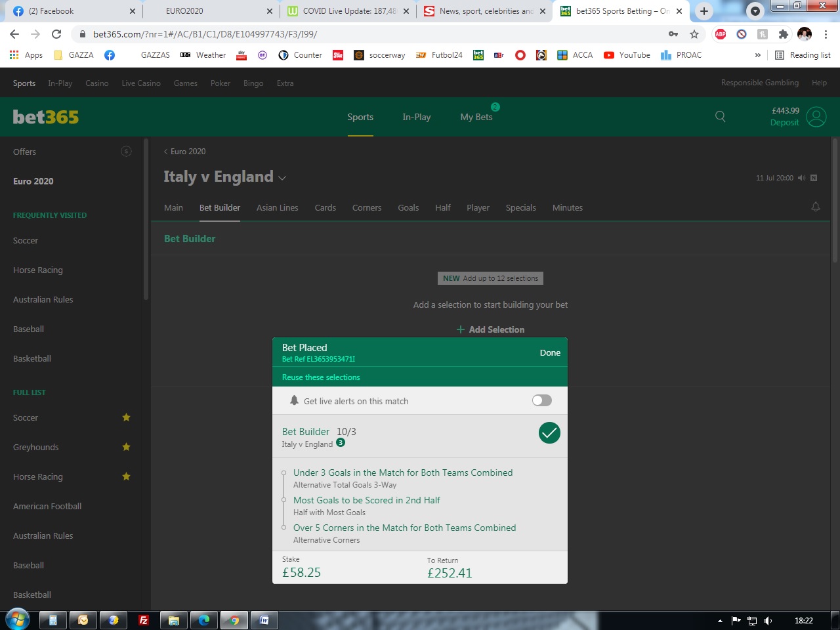Open the Chrome extensions puzzle icon
This screenshot has width=840, height=630.
coord(783,34)
